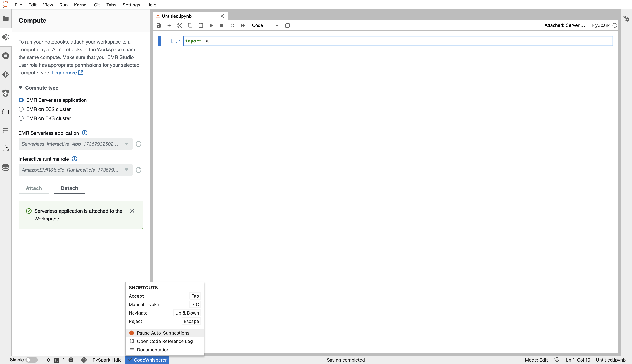The image size is (632, 364).
Task: Run the selected cell
Action: 212,25
